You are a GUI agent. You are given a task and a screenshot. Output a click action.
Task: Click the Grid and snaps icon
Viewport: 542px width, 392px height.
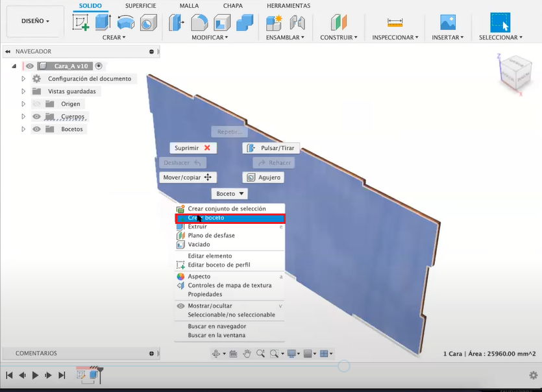point(308,354)
